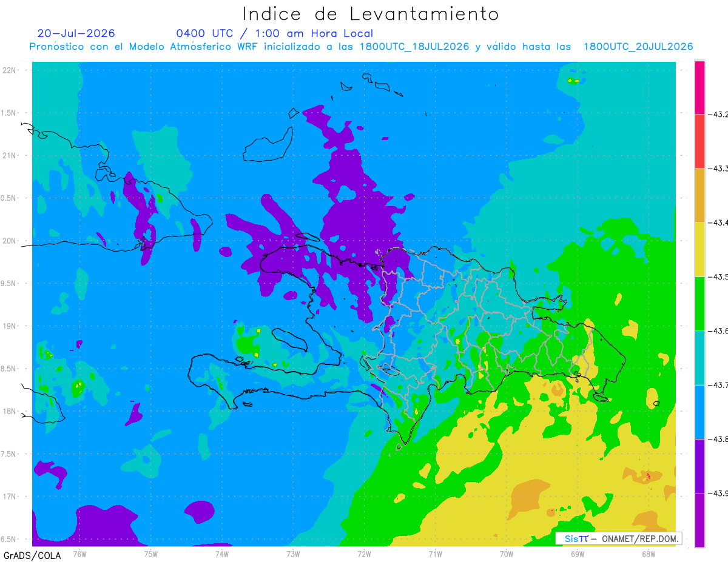Click the '72W' longitude label
This screenshot has height=562, width=728.
tap(364, 554)
